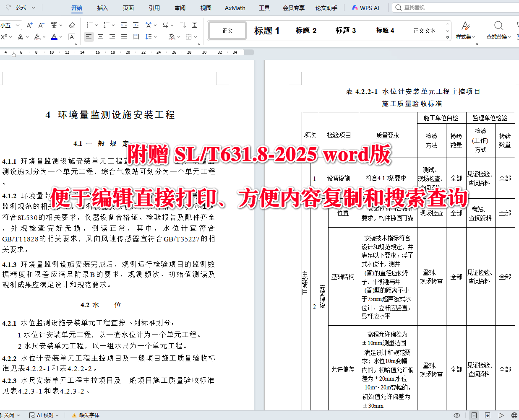
Task: Decrease font size with A- icon
Action: [x=41, y=25]
